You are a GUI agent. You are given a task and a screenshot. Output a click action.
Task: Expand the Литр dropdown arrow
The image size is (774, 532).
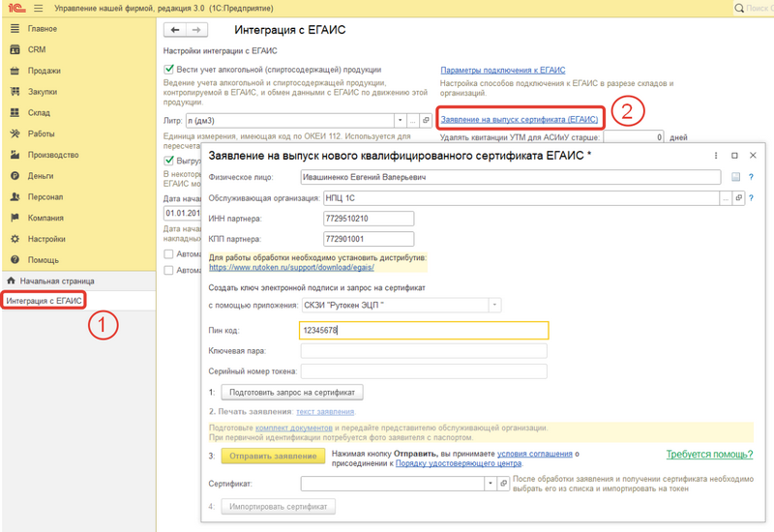click(400, 120)
